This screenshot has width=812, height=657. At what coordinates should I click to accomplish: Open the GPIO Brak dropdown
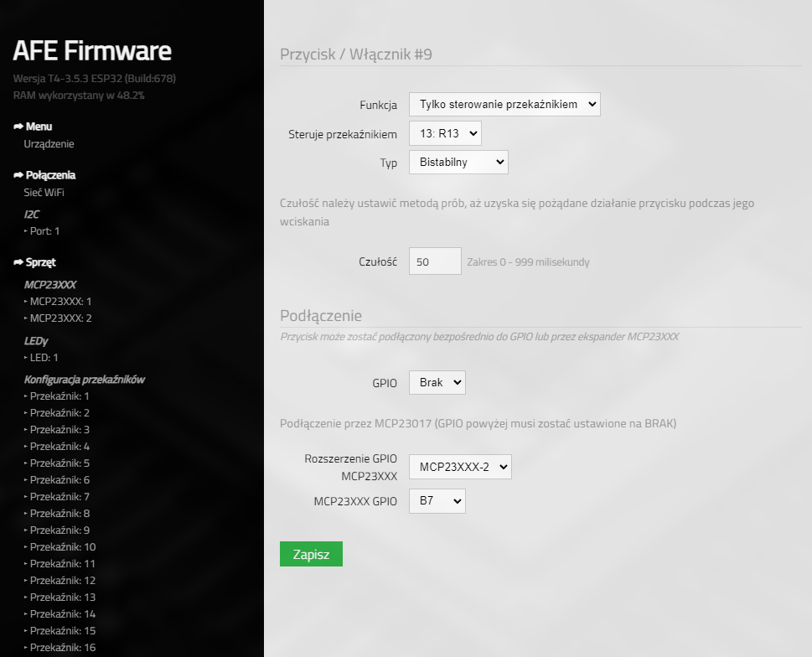(x=437, y=383)
